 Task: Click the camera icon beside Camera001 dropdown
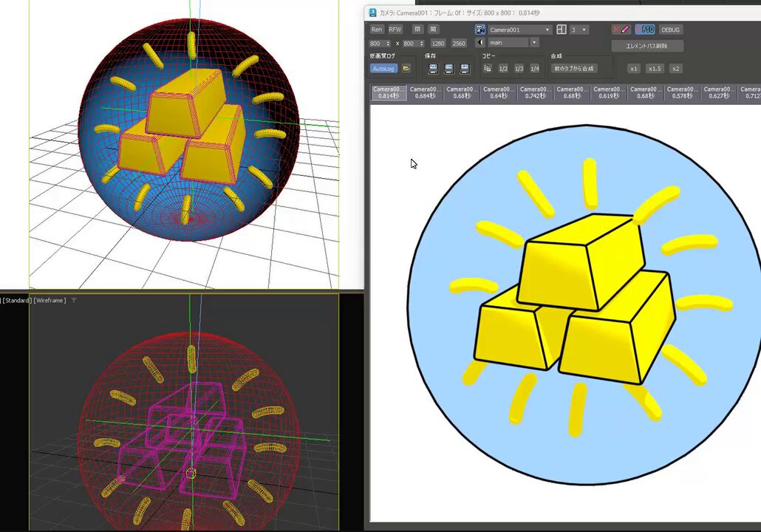coord(480,30)
